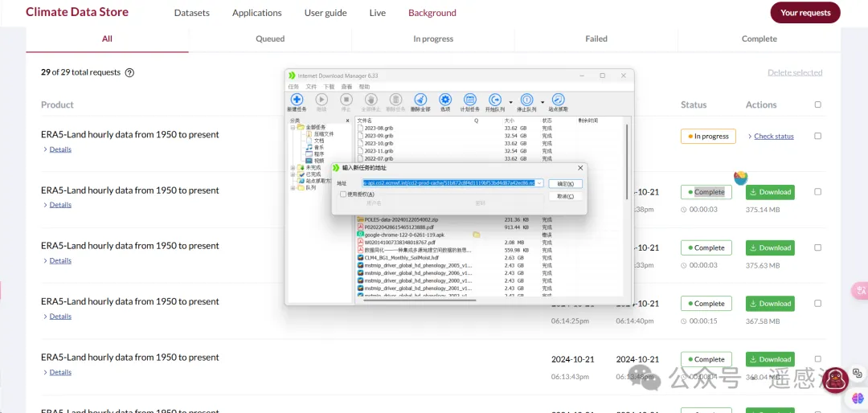Viewport: 868px width, 413px height.
Task: Tick the checkbox on the 367.58 MB request row
Action: click(817, 304)
